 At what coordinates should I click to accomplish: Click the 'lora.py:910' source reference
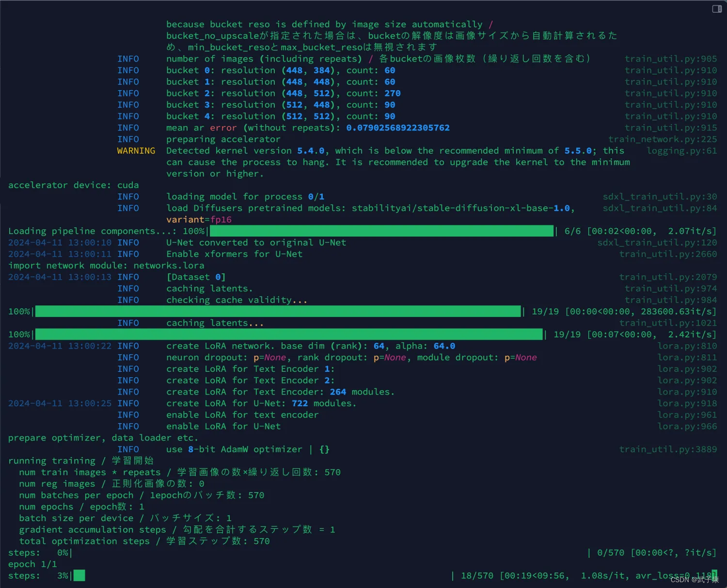pyautogui.click(x=687, y=392)
